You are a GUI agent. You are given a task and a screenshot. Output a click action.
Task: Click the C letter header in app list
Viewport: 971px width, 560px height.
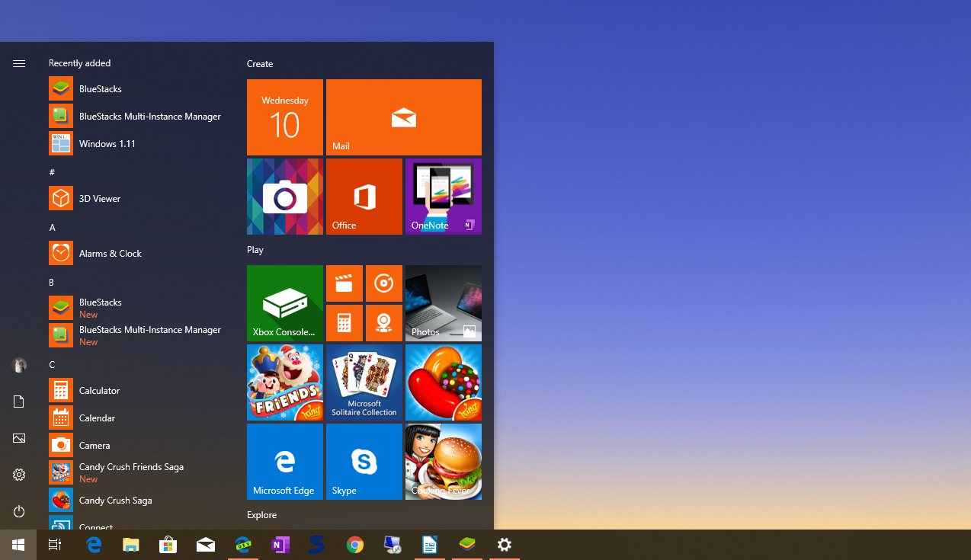(52, 364)
